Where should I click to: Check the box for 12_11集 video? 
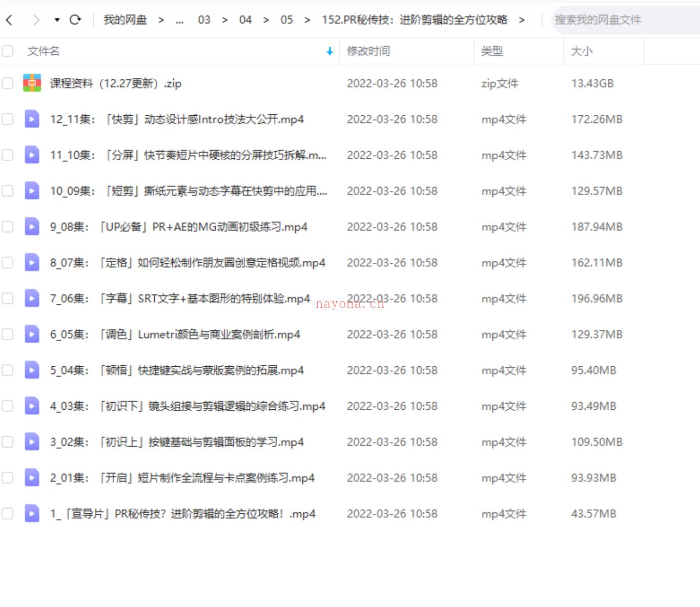pyautogui.click(x=7, y=119)
